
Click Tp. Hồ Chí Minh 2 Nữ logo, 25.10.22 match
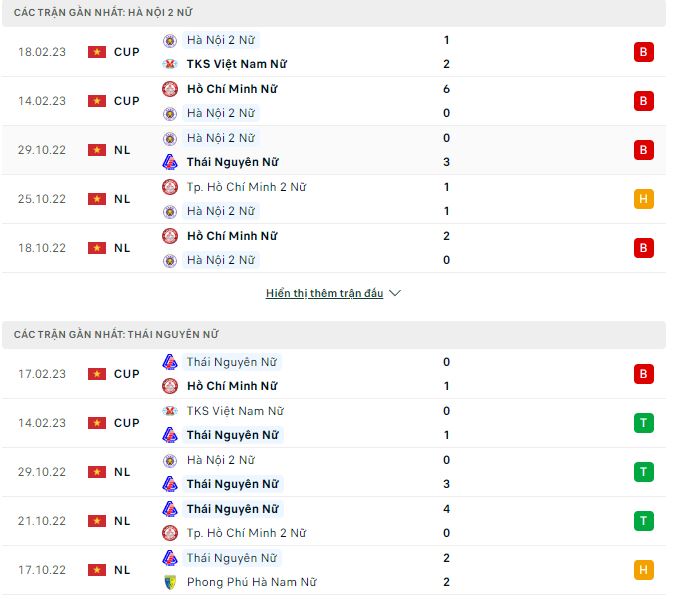(170, 187)
